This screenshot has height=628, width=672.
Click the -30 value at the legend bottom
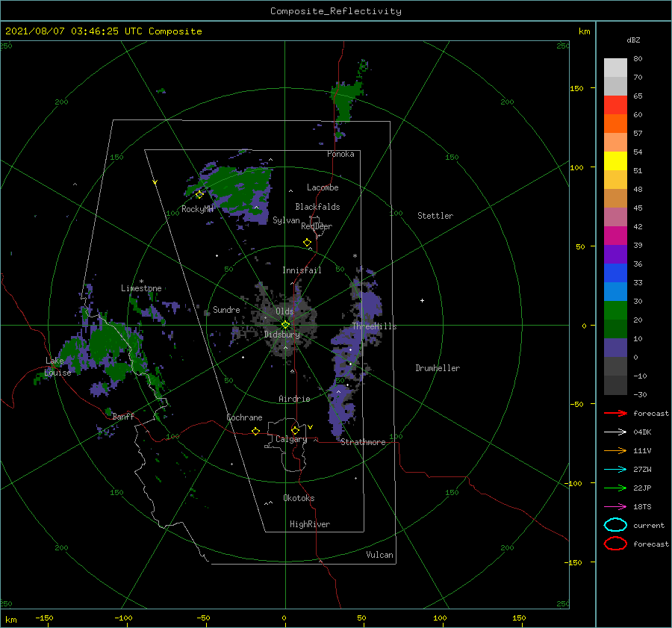click(x=640, y=394)
